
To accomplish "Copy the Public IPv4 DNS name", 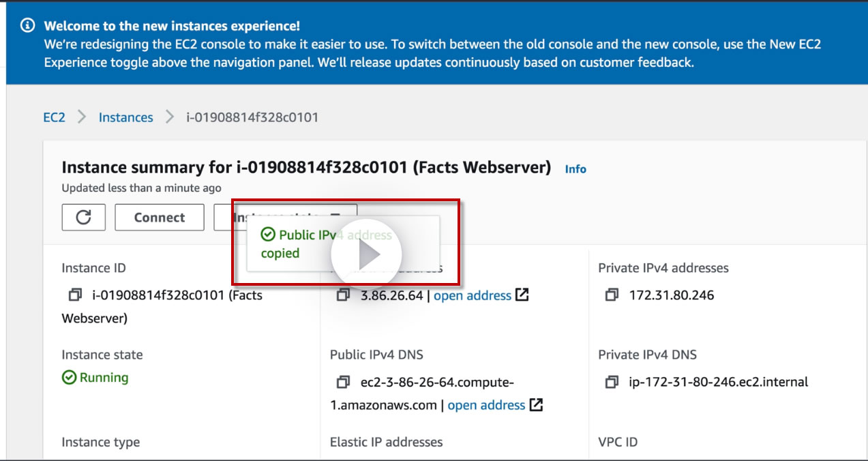I will 344,382.
